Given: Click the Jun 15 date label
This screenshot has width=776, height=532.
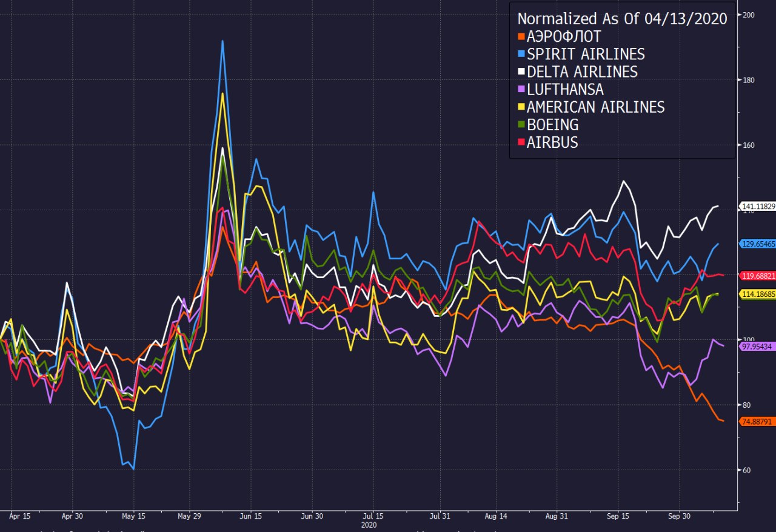Looking at the screenshot, I should tap(250, 517).
